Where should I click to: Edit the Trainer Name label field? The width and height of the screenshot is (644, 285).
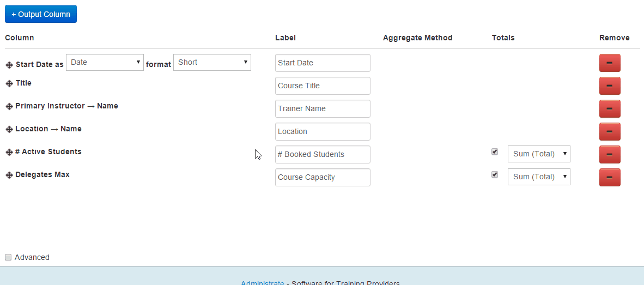[323, 109]
